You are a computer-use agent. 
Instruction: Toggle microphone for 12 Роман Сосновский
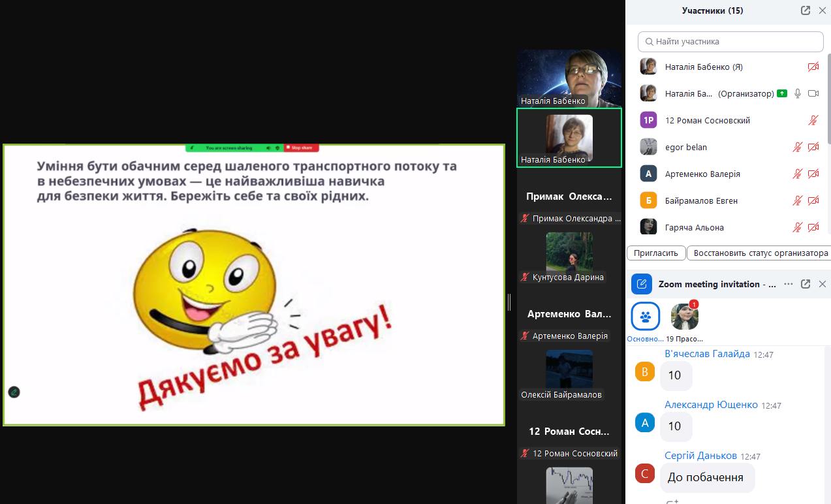point(813,120)
